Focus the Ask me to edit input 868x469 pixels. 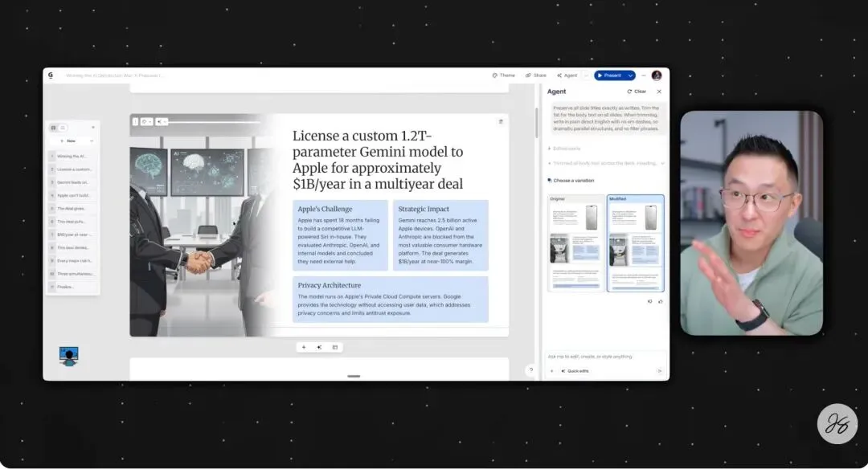click(605, 357)
